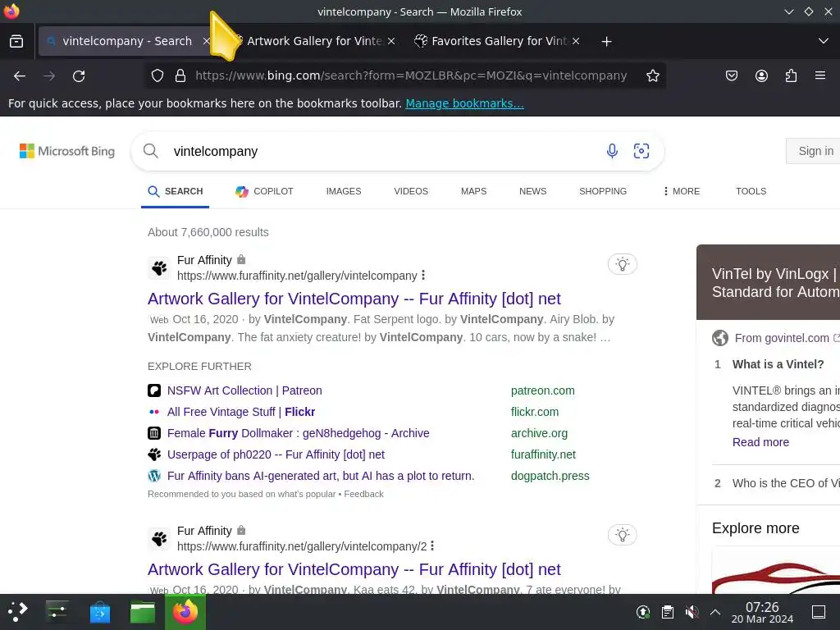Image resolution: width=840 pixels, height=630 pixels.
Task: Open Firefox View from tab bar icon
Action: pos(16,41)
